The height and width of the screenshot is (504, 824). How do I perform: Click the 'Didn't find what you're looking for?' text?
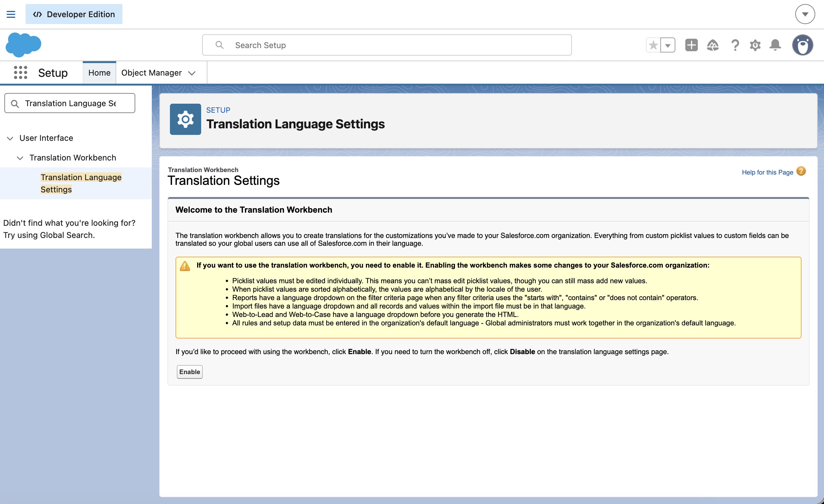pos(69,223)
